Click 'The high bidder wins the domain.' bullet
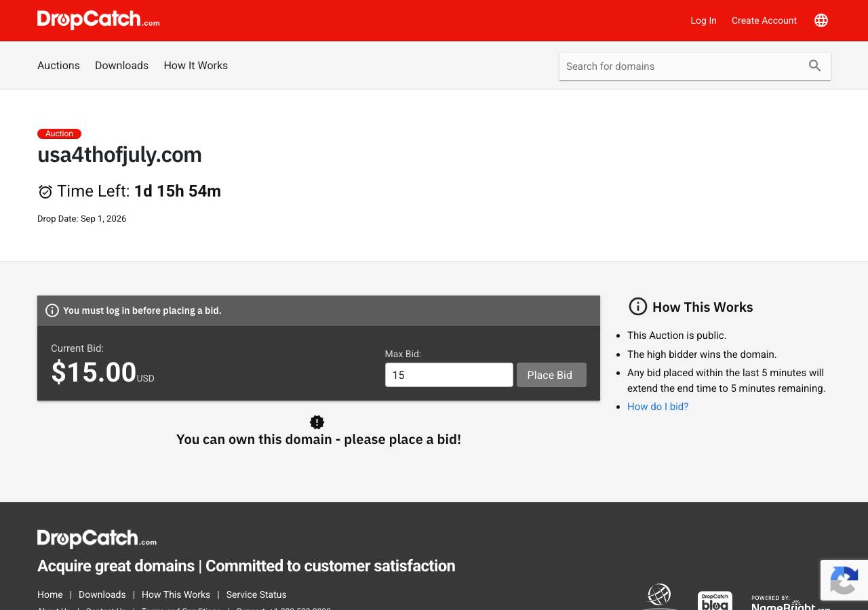 702,354
